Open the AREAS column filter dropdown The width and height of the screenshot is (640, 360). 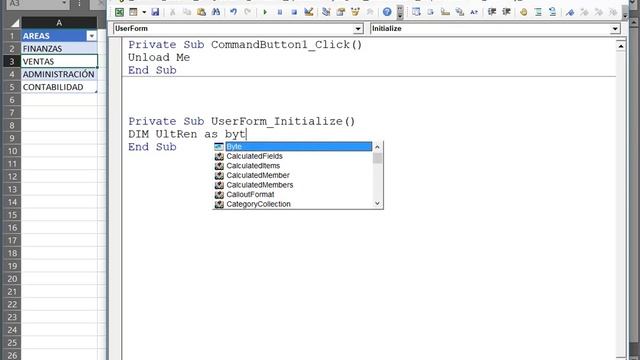(x=92, y=36)
